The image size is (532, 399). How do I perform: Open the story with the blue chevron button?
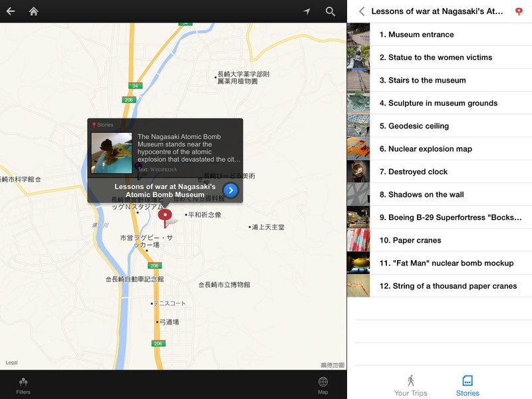[231, 190]
